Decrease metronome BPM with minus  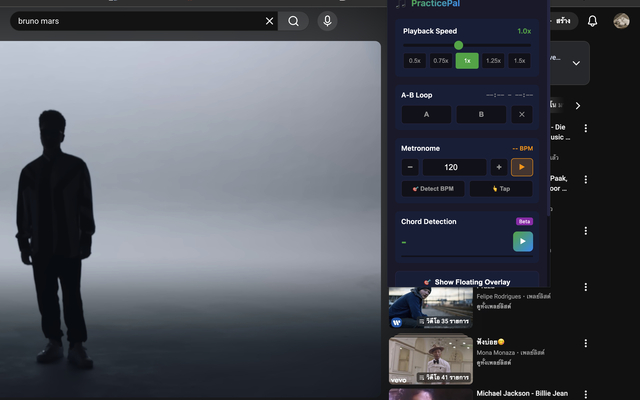tap(410, 167)
